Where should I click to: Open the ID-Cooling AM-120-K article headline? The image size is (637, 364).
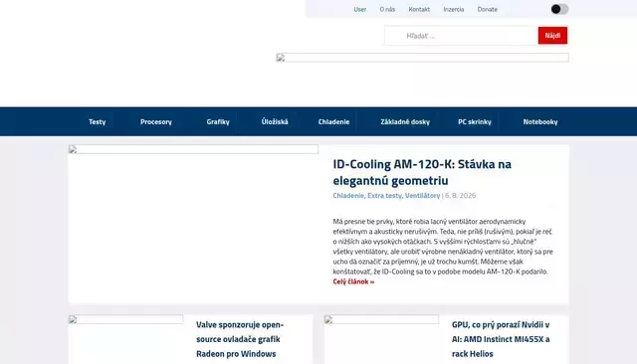(422, 172)
